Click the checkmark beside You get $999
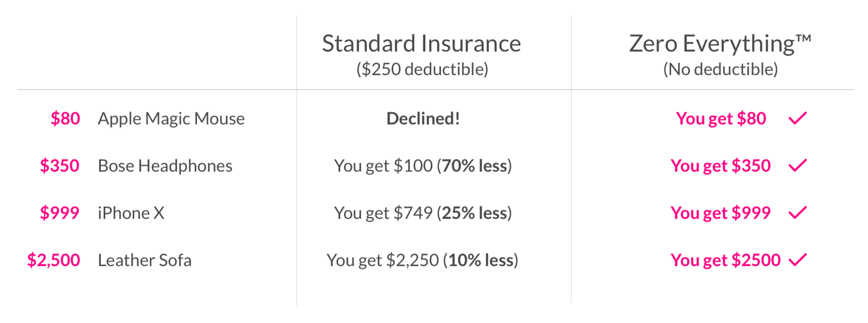The width and height of the screenshot is (868, 323). coord(797,212)
